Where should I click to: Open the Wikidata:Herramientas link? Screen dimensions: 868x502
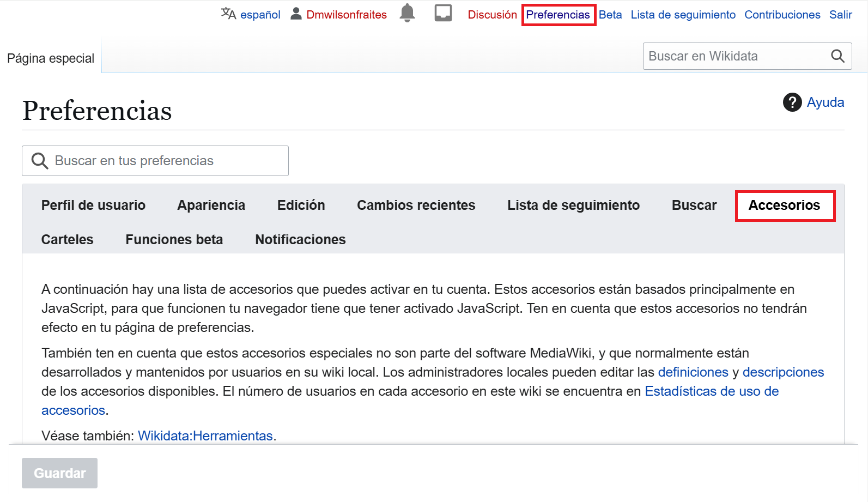click(205, 436)
